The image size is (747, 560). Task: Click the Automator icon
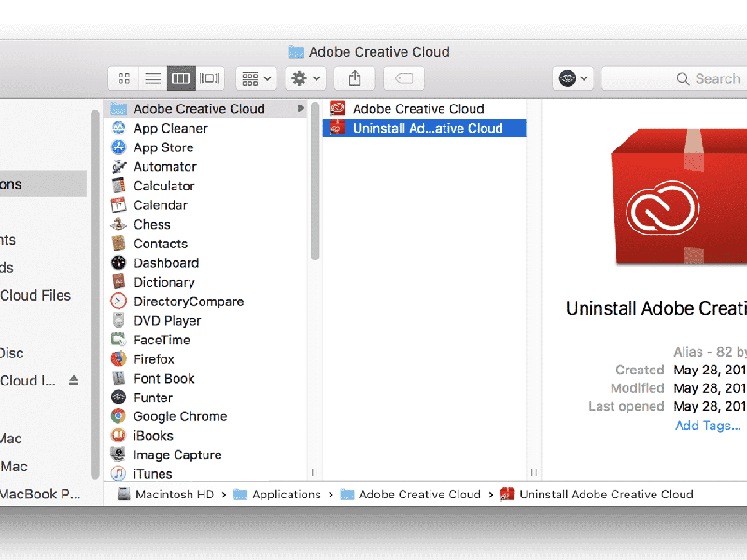[119, 167]
